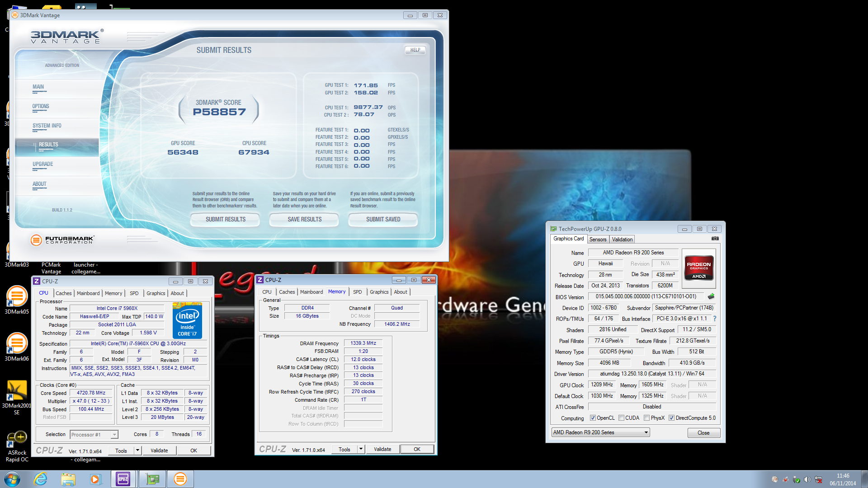
Task: Click the Radeon Graphics logo in GPU-Z
Action: point(698,268)
